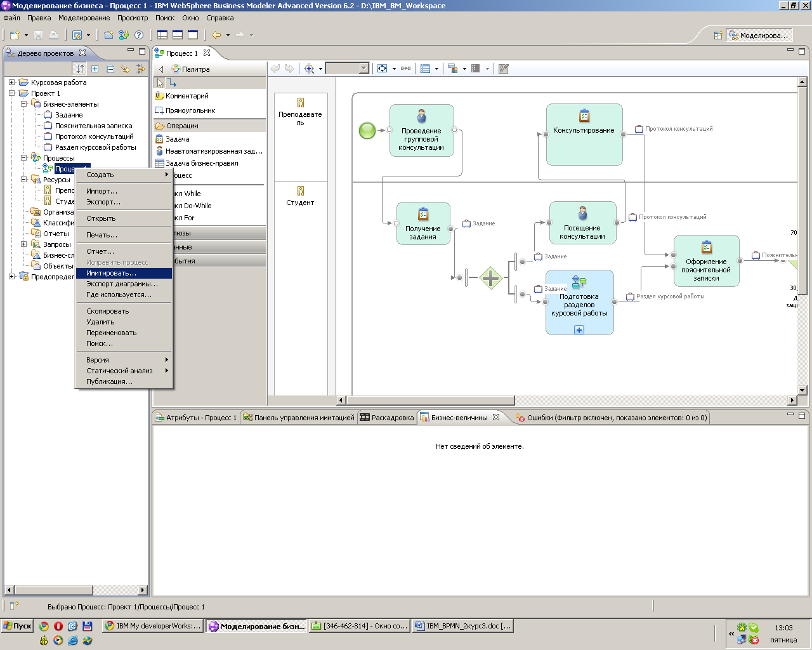Image resolution: width=812 pixels, height=650 pixels.
Task: Open the Справка menu
Action: tap(219, 18)
